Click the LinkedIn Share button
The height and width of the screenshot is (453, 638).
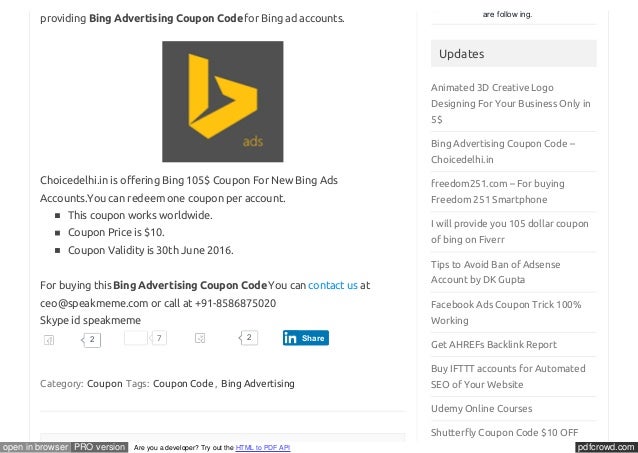[x=305, y=338]
